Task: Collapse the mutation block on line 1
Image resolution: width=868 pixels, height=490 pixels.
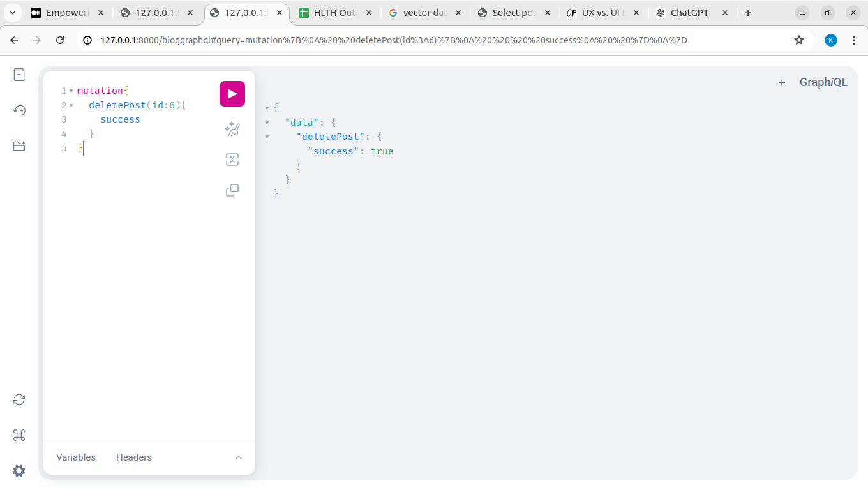Action: coord(71,91)
